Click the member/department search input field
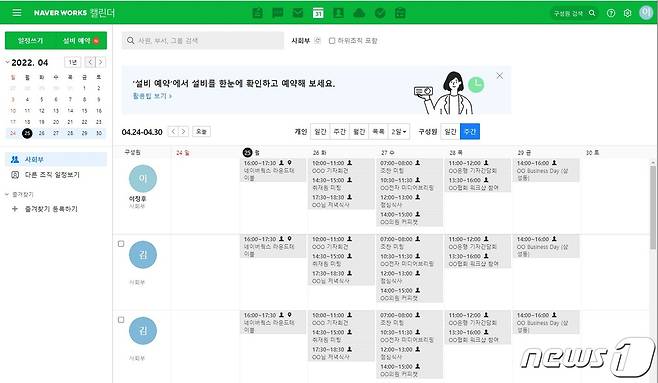Screen dimensions: 658x383 pos(203,41)
